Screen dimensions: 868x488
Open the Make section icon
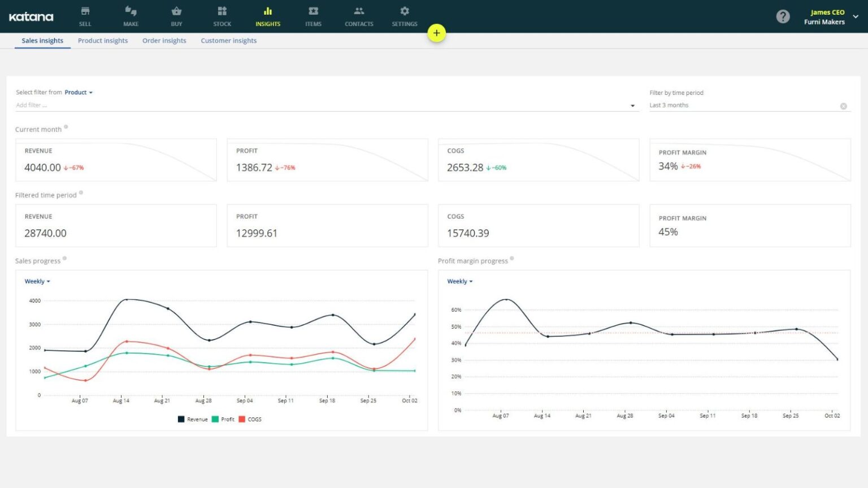click(x=131, y=11)
